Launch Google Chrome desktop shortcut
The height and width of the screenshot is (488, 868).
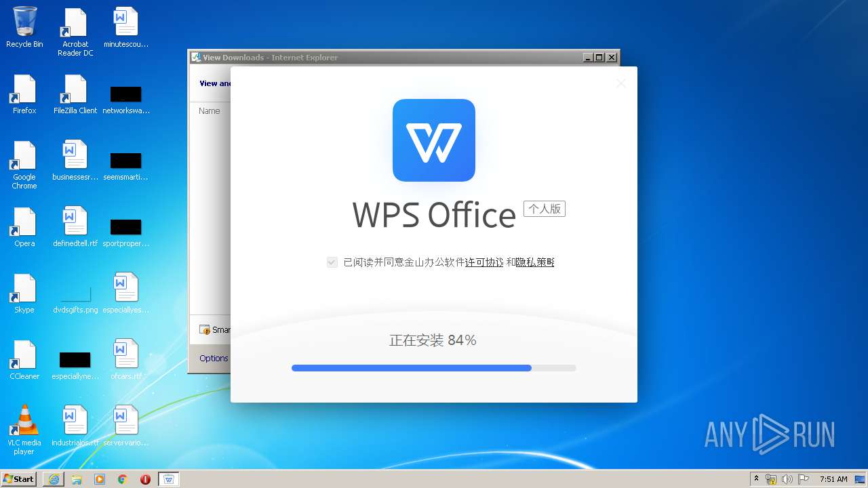pos(24,165)
